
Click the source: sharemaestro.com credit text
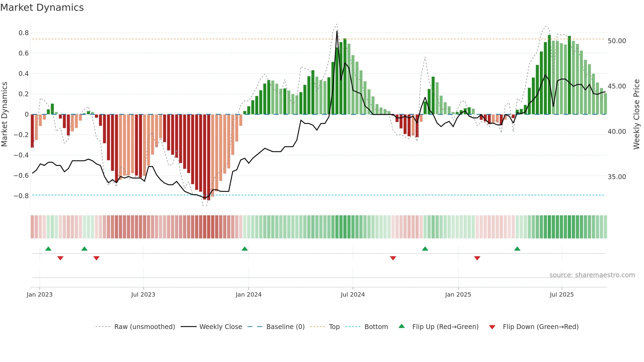coord(592,275)
